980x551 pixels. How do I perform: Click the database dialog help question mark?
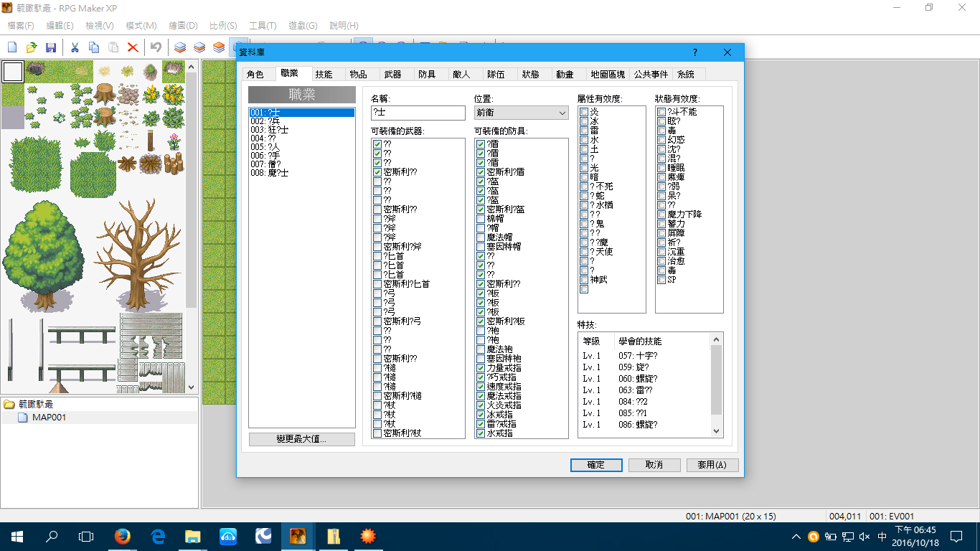[x=695, y=52]
